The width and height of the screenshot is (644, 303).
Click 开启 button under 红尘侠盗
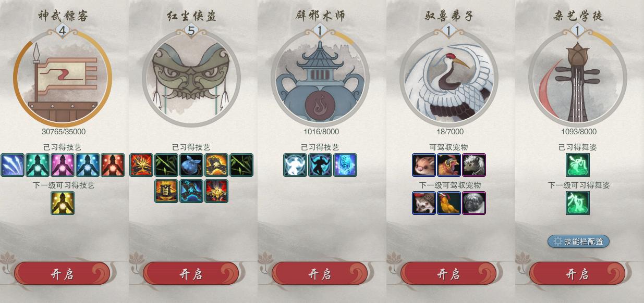(191, 274)
